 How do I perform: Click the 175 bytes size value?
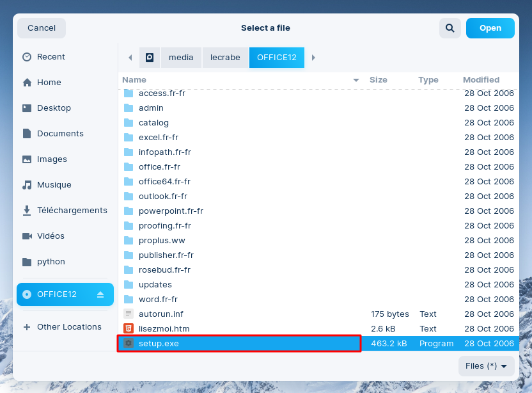pos(390,314)
